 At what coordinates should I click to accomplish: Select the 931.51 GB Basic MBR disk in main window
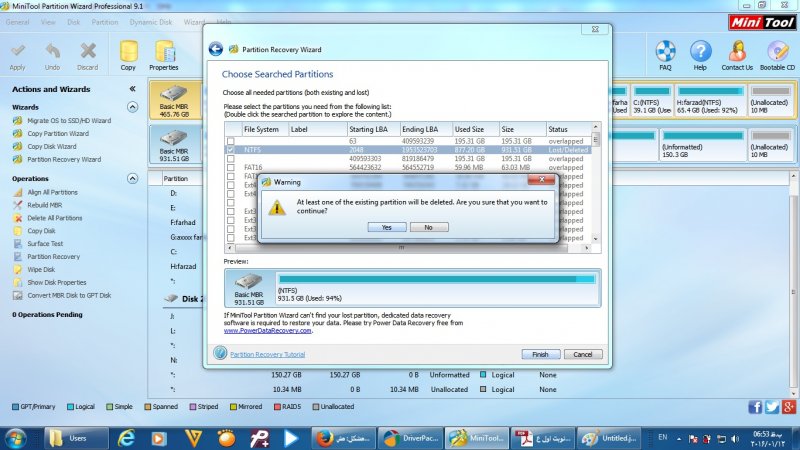(174, 144)
